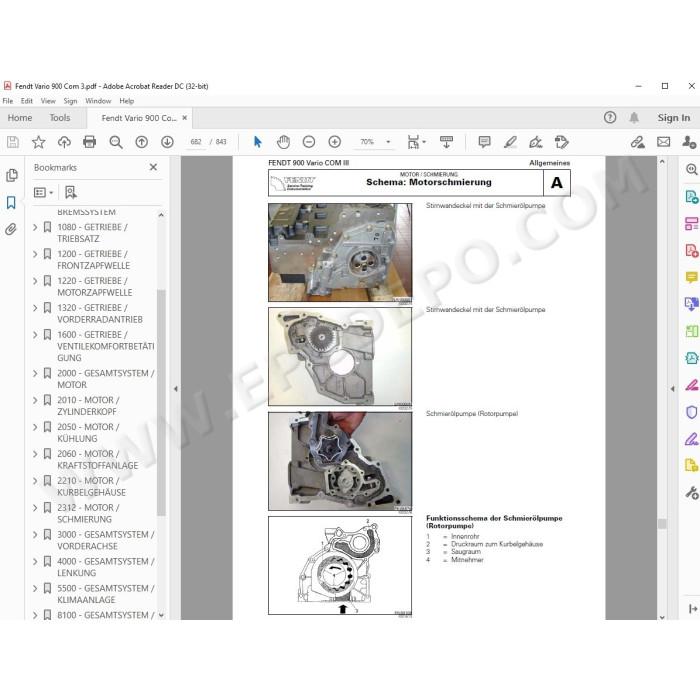The image size is (700, 700).
Task: Click the Sign In button
Action: [673, 118]
